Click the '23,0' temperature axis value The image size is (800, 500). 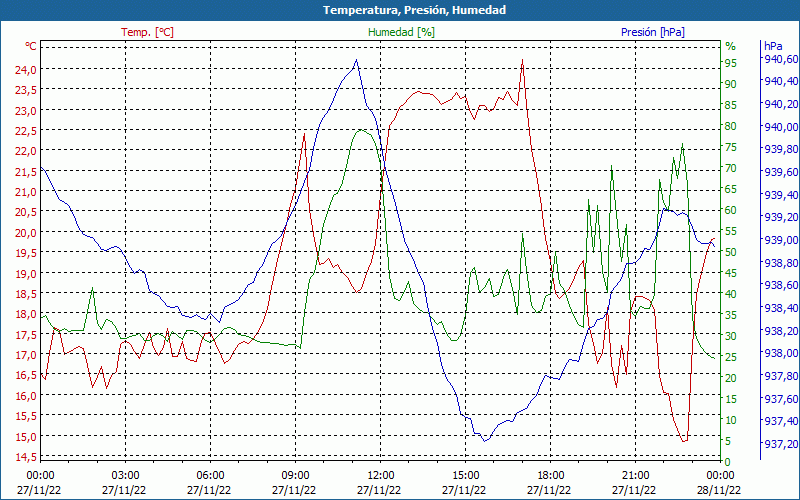coord(26,111)
